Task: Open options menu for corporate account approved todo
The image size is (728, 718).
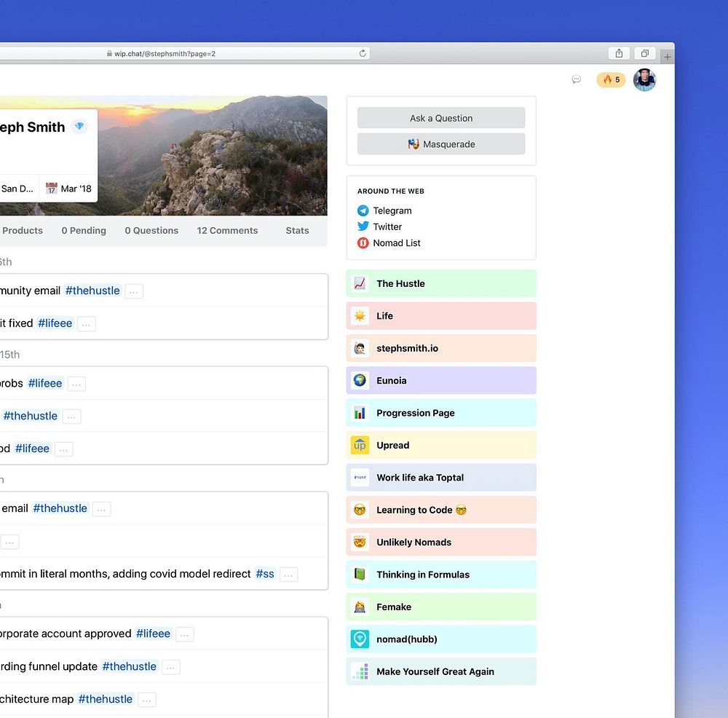Action: click(x=184, y=634)
